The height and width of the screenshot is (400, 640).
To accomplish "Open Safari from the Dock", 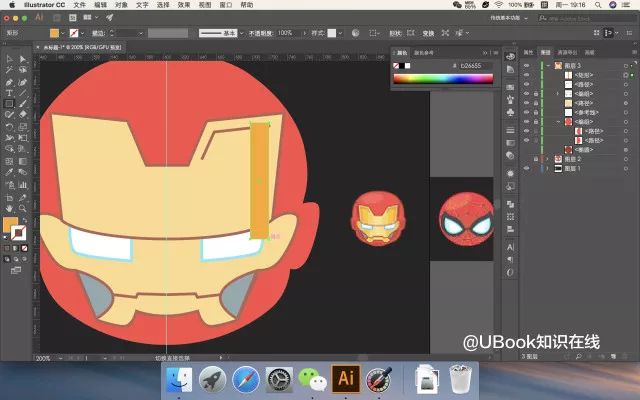I will 246,380.
